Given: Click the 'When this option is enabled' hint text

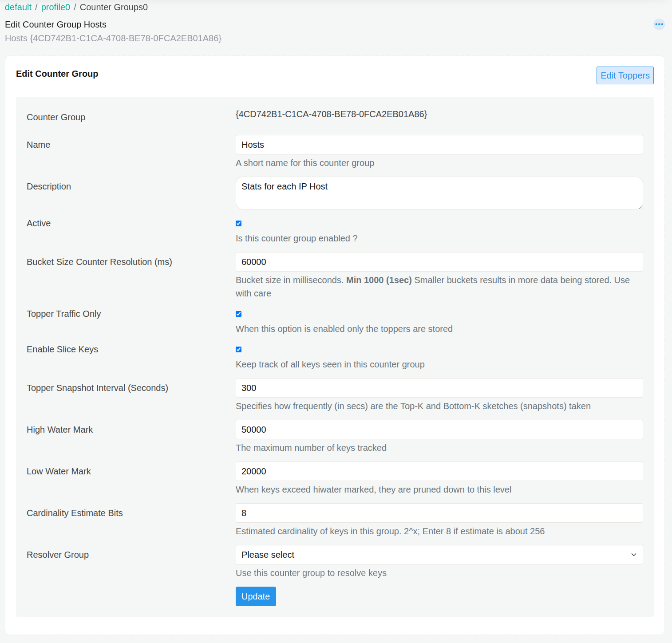Looking at the screenshot, I should [x=344, y=329].
